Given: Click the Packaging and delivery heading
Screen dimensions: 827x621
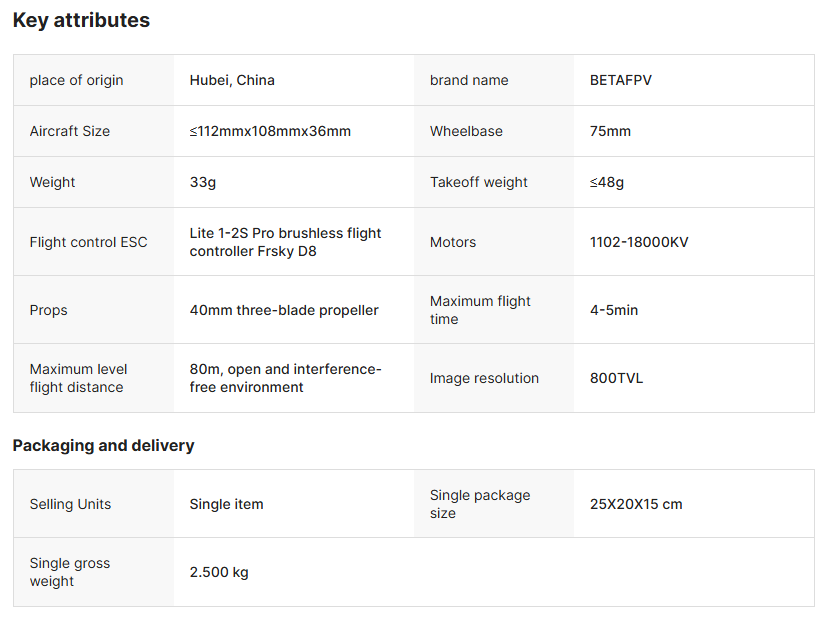Looking at the screenshot, I should pos(103,445).
